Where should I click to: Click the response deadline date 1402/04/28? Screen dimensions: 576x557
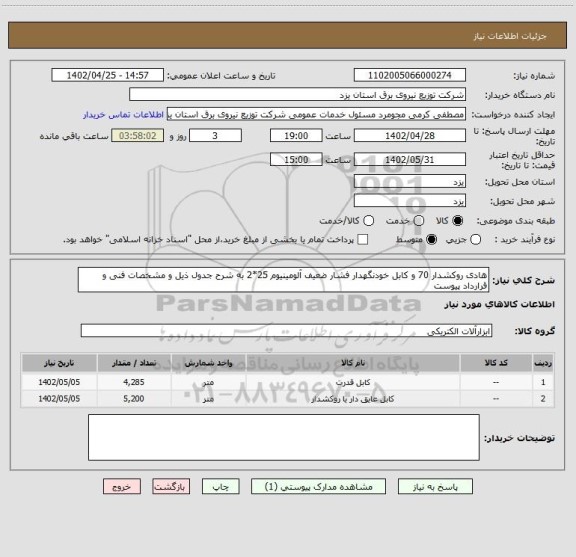(x=410, y=136)
